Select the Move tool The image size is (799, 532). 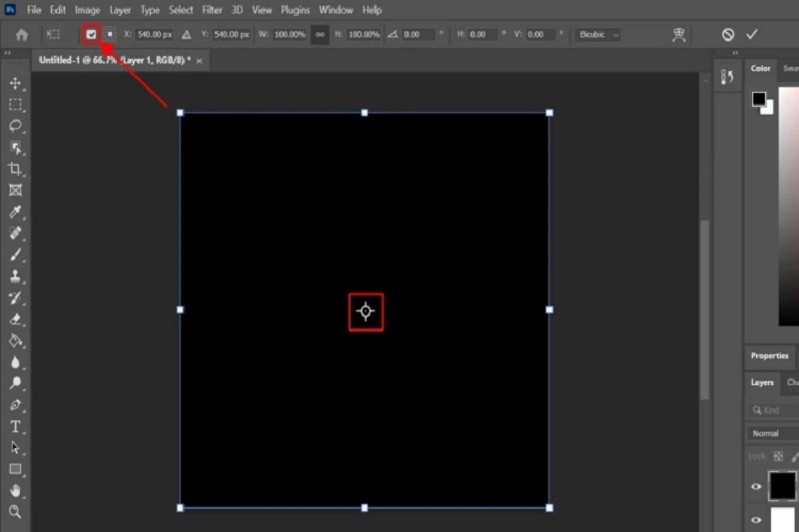click(x=16, y=83)
